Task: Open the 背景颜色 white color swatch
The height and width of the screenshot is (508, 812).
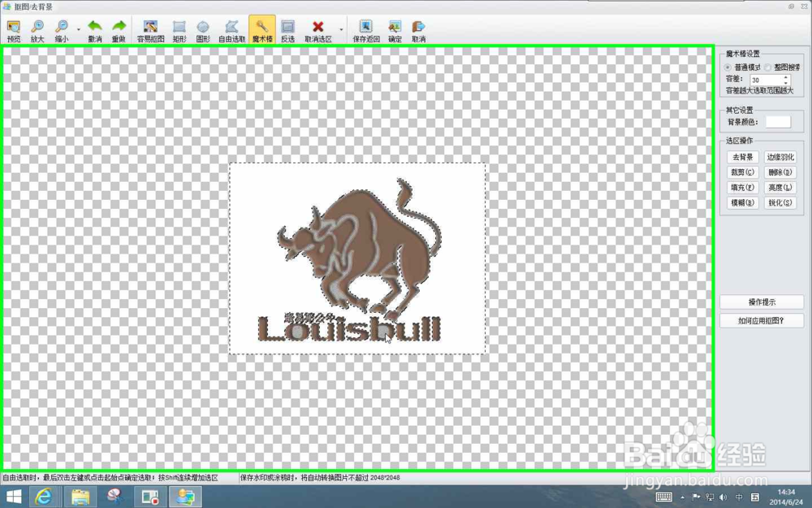Action: point(778,122)
